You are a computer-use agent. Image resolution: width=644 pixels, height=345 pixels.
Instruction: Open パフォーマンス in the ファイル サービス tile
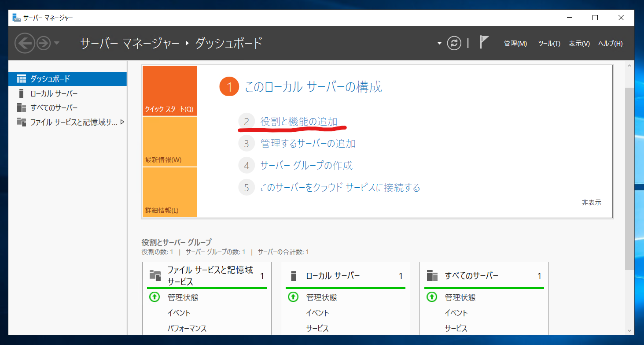tap(187, 328)
